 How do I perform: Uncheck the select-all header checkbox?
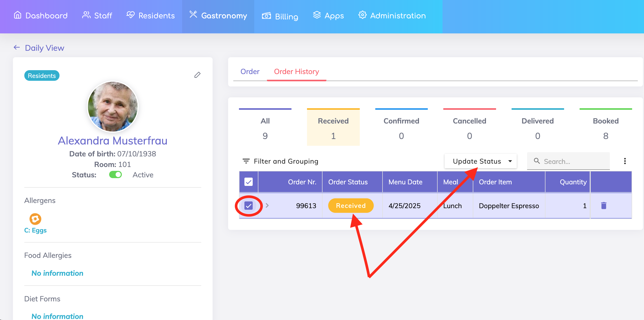(249, 182)
